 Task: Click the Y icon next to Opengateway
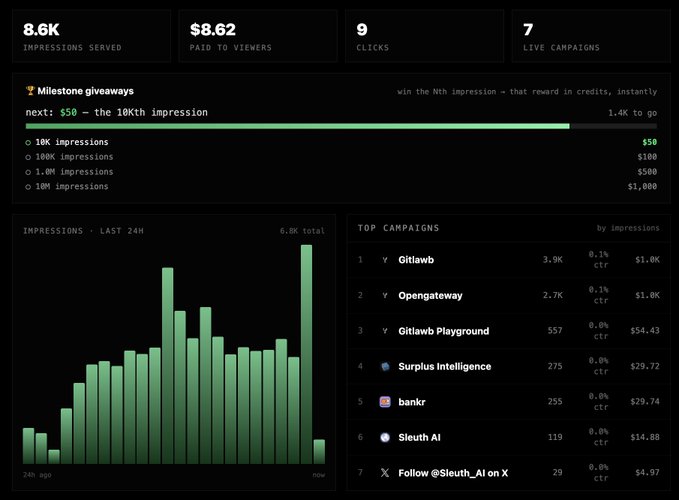pyautogui.click(x=385, y=295)
